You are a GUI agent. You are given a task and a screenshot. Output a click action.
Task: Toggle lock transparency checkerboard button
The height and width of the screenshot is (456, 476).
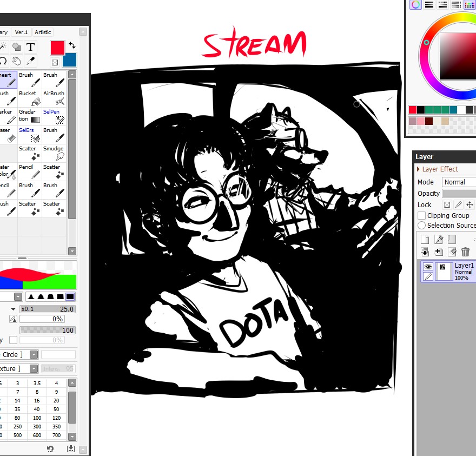447,204
